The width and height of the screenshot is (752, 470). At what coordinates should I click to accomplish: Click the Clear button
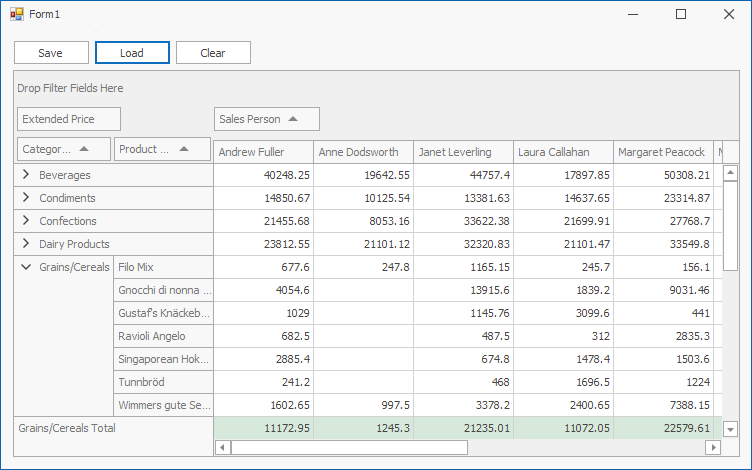click(x=213, y=53)
